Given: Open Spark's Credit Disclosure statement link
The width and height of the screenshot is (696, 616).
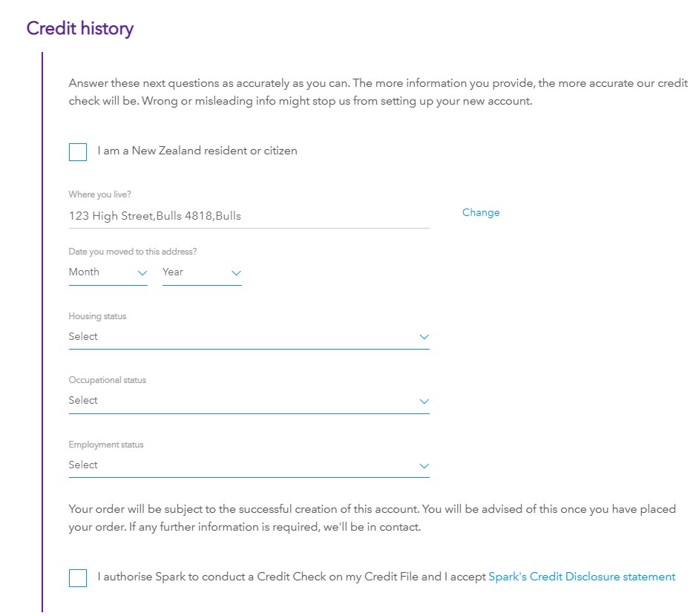Looking at the screenshot, I should [x=582, y=577].
